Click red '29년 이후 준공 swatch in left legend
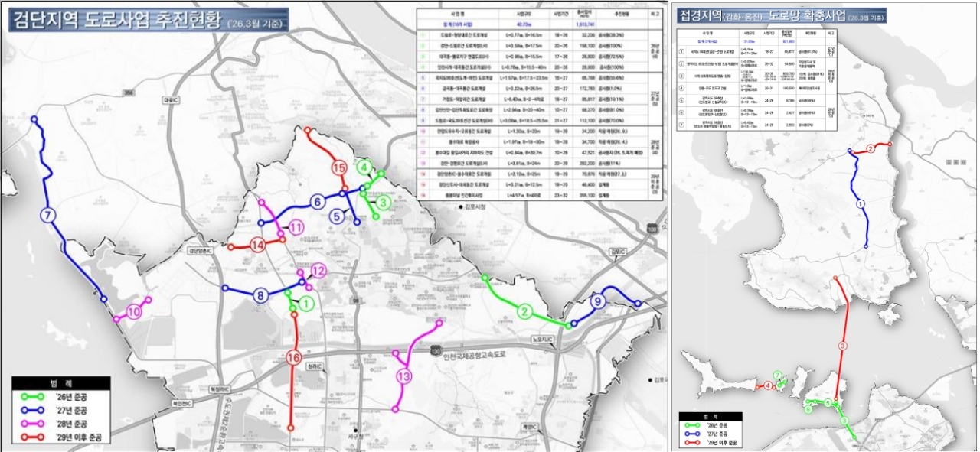The width and height of the screenshot is (980, 452). [34, 437]
